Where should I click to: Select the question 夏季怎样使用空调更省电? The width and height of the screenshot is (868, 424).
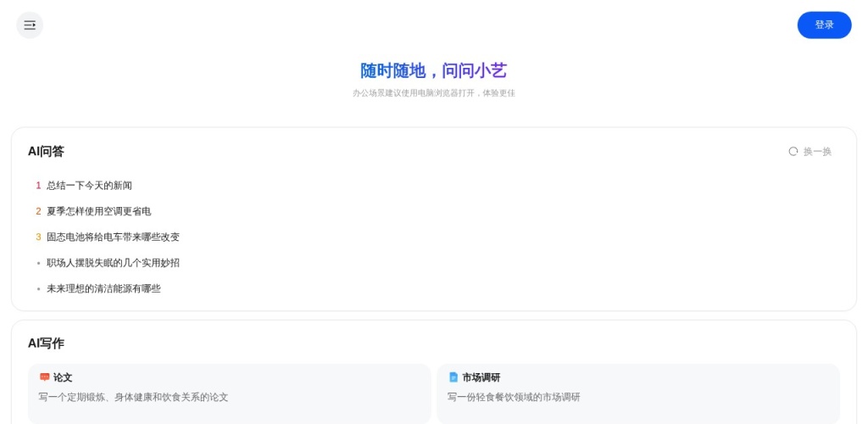point(98,211)
